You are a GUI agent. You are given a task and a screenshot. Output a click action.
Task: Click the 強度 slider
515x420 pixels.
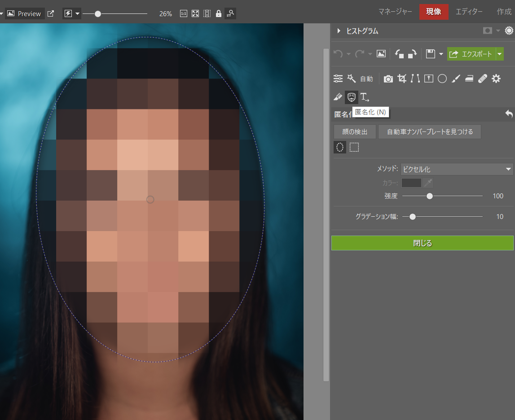pos(442,196)
